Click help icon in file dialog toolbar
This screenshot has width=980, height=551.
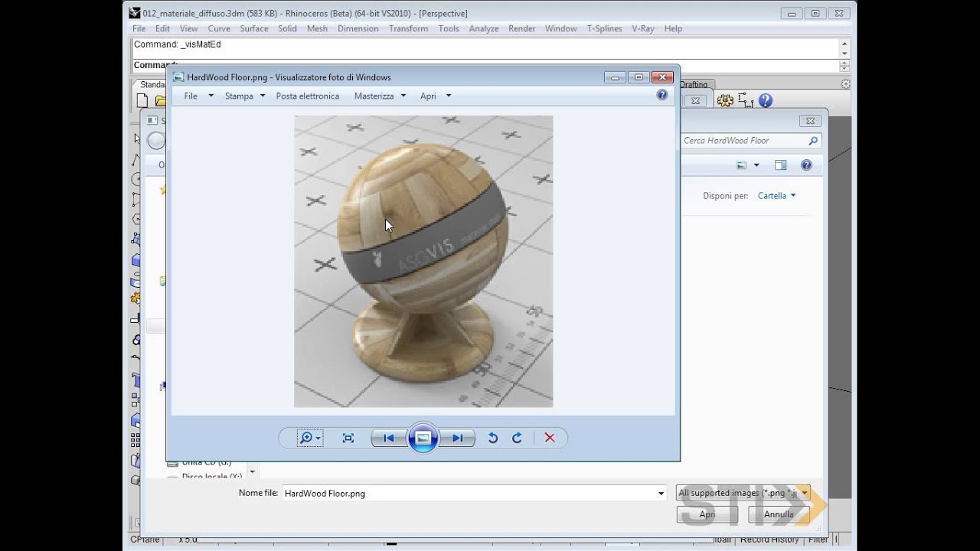[x=806, y=165]
